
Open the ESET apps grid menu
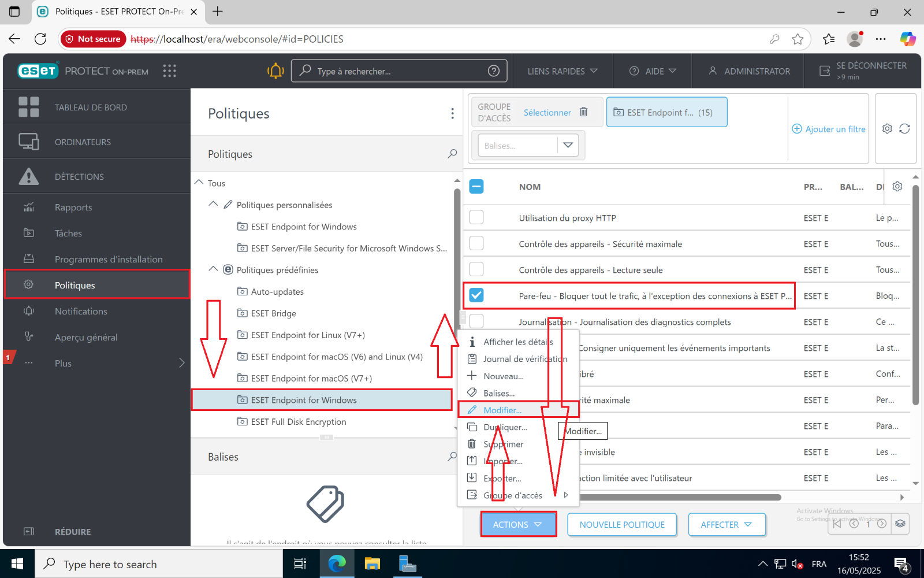(169, 71)
